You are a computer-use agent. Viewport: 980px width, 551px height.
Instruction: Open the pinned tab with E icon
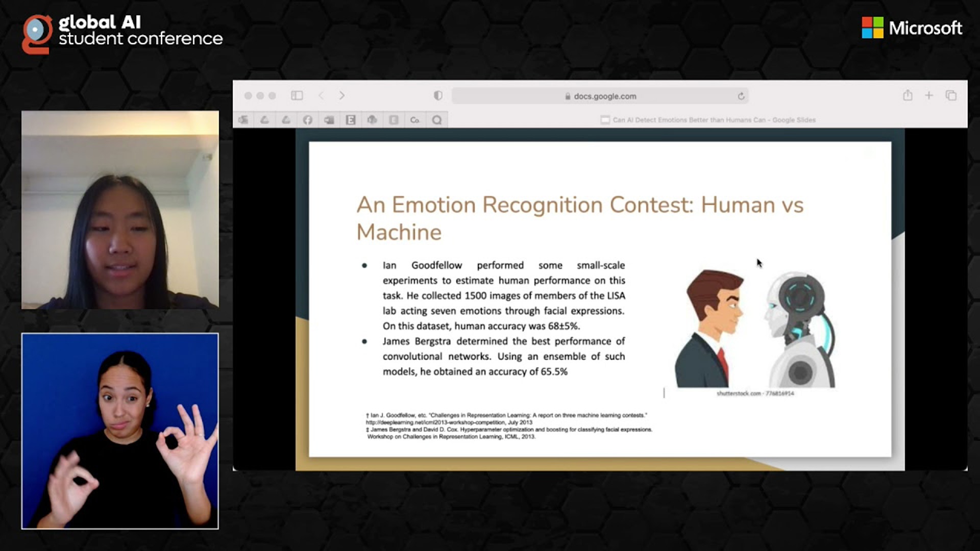point(351,120)
